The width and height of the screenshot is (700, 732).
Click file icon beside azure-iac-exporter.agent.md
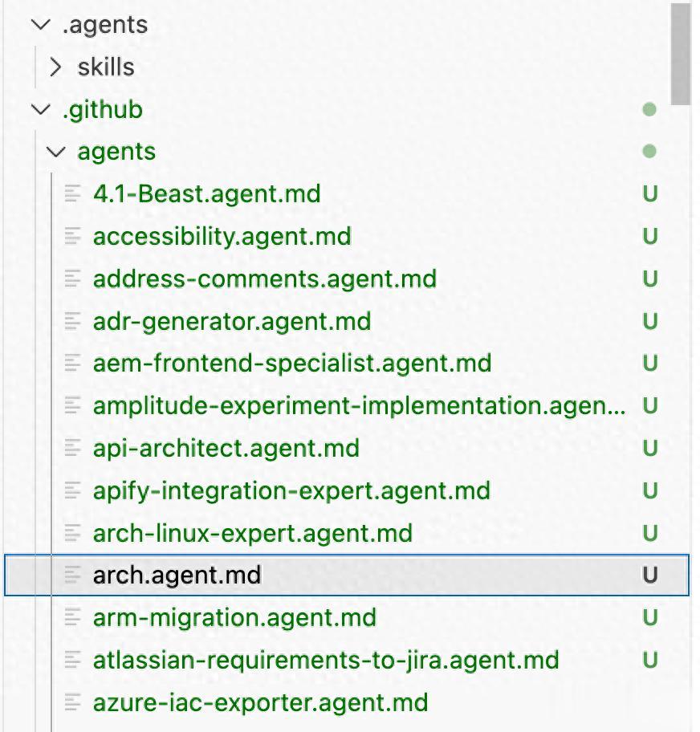point(73,702)
